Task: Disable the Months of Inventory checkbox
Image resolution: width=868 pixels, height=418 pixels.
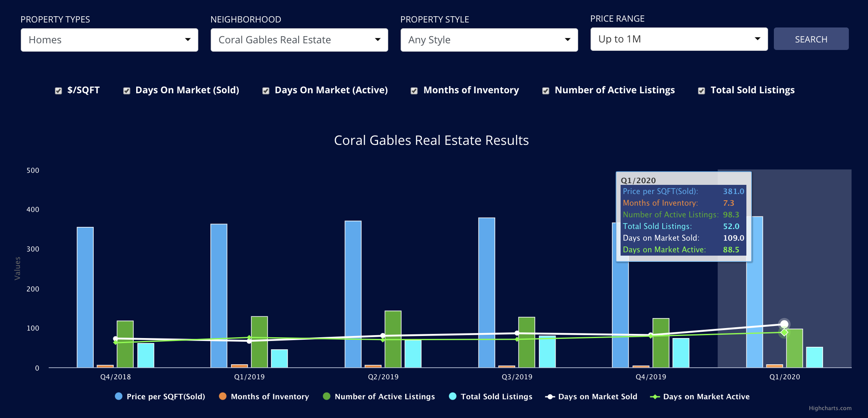Action: click(414, 91)
